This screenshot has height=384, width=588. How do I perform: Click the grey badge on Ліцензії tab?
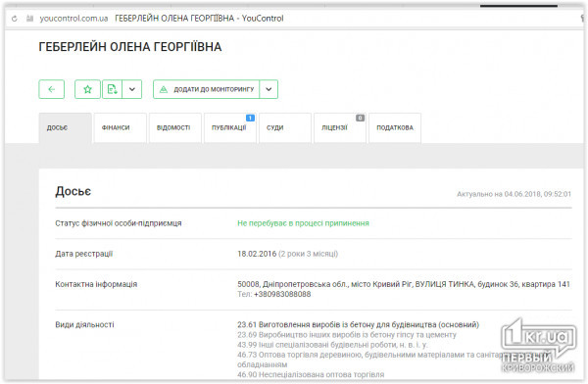coord(360,119)
